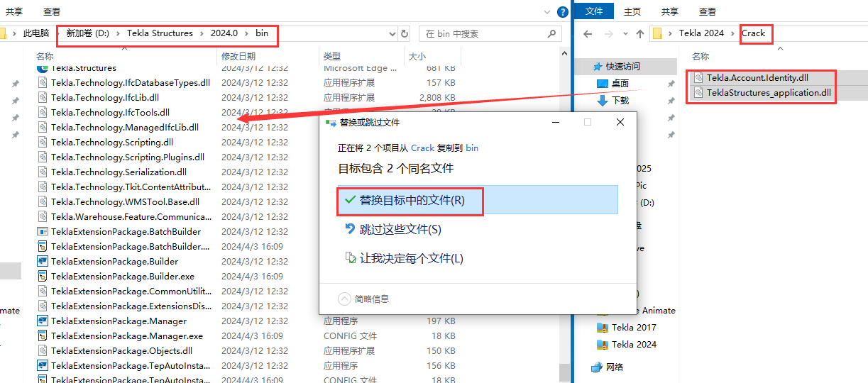Click the 网络 network icon
868x383 pixels.
(x=597, y=367)
